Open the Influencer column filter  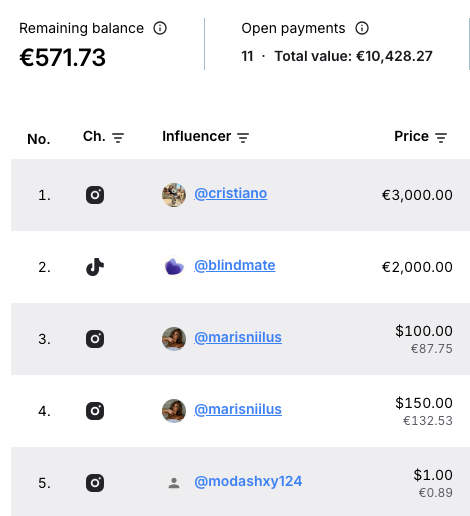[x=243, y=138]
